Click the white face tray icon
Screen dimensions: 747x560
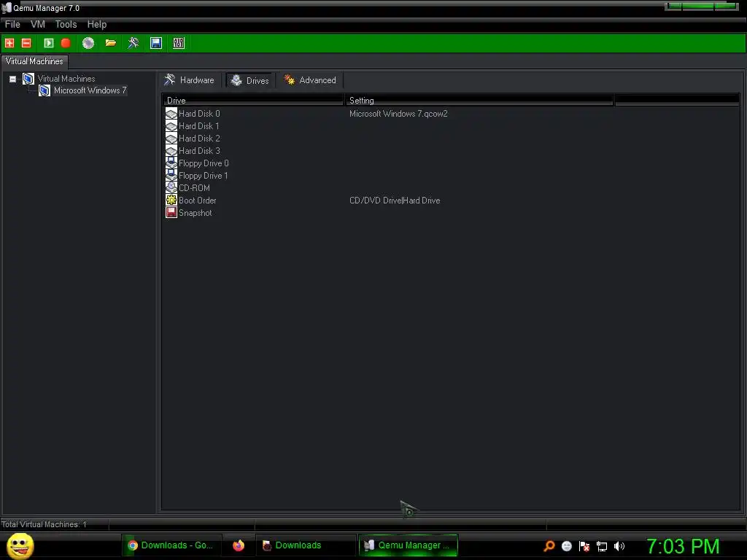566,546
